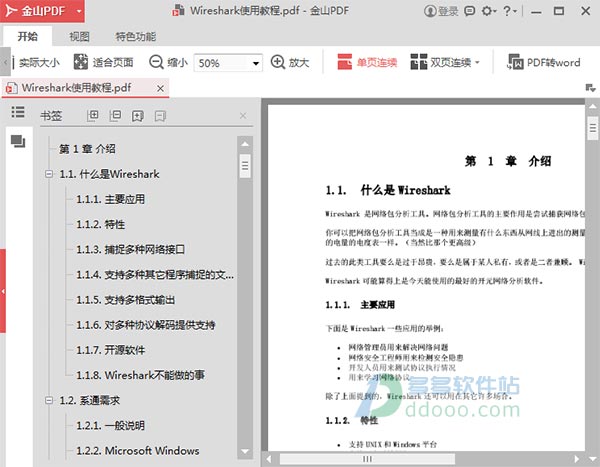600x467 pixels.
Task: Open bookmark 1.2.2. Microsoft Windows
Action: tap(138, 451)
